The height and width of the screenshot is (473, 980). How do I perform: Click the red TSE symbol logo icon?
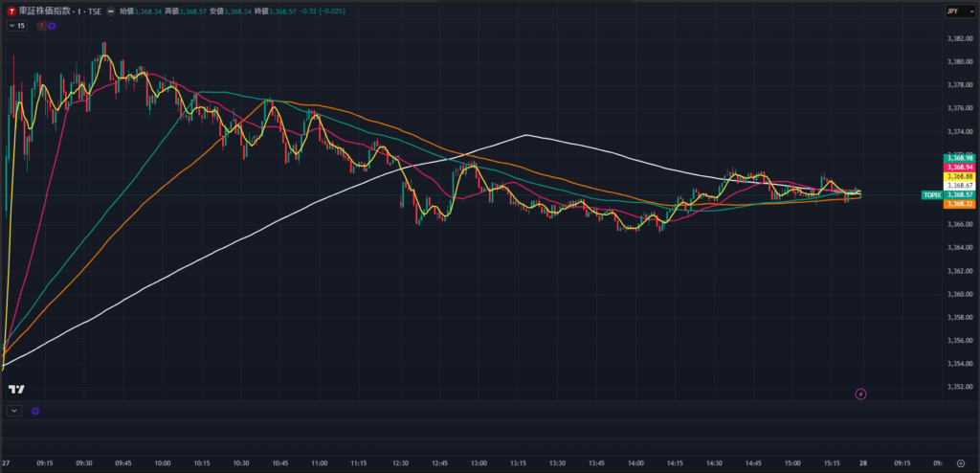[x=11, y=11]
